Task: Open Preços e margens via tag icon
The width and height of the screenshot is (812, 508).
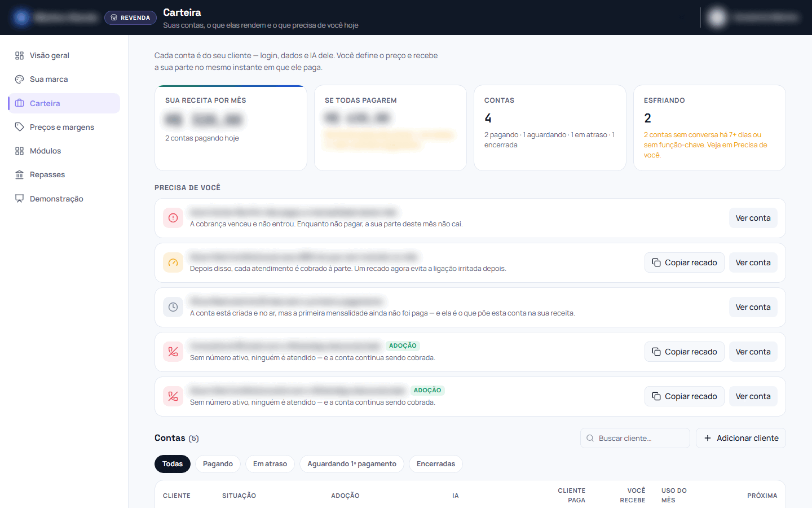Action: 19,127
